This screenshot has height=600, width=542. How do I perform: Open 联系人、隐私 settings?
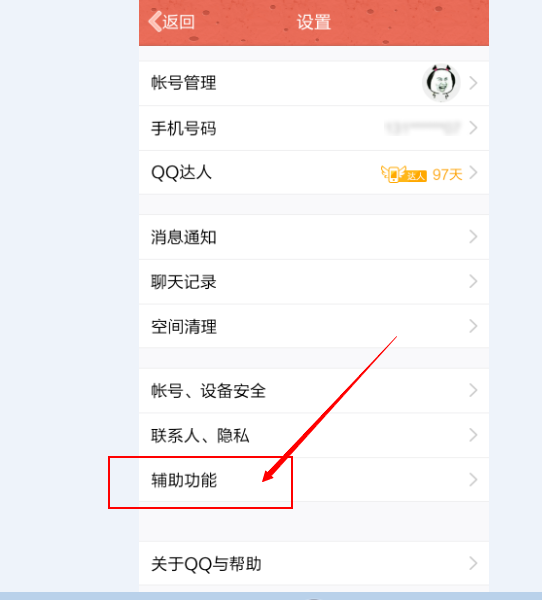click(x=314, y=435)
